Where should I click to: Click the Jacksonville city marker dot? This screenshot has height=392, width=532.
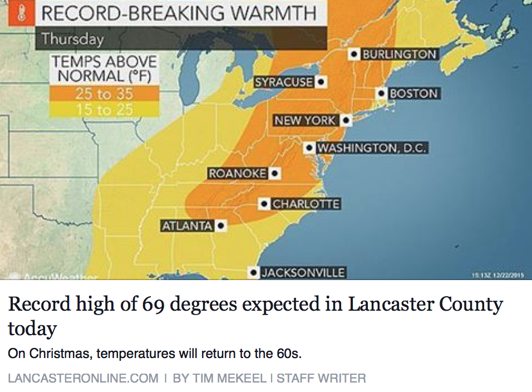254,273
